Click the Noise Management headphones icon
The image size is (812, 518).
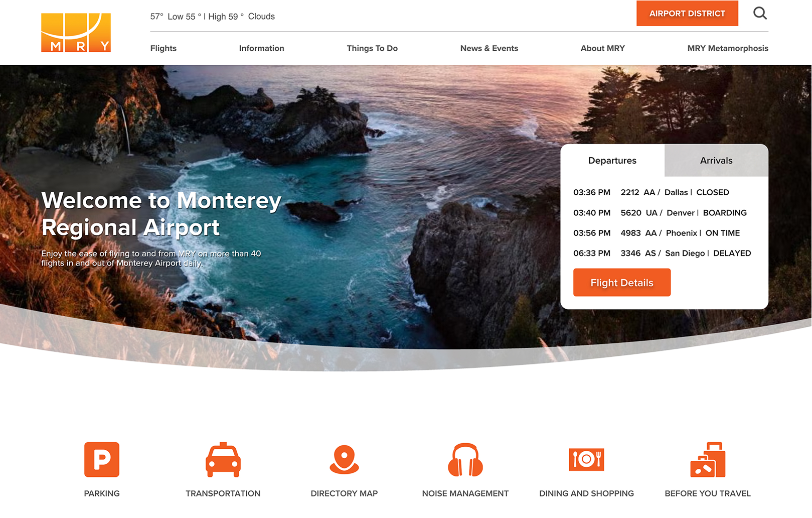click(x=465, y=458)
